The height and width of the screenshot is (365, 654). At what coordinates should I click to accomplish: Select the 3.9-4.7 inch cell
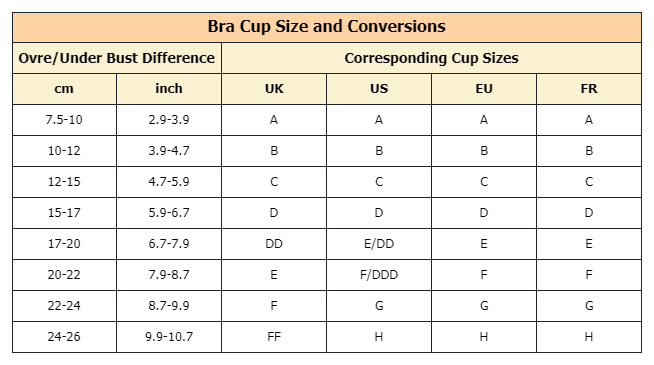(169, 151)
